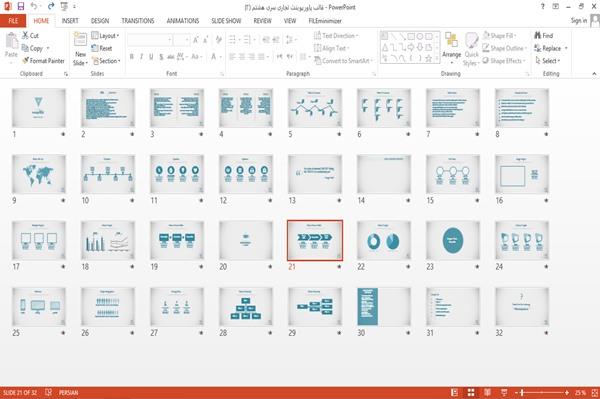Click the Align Text button
600x399 pixels.
tap(331, 48)
